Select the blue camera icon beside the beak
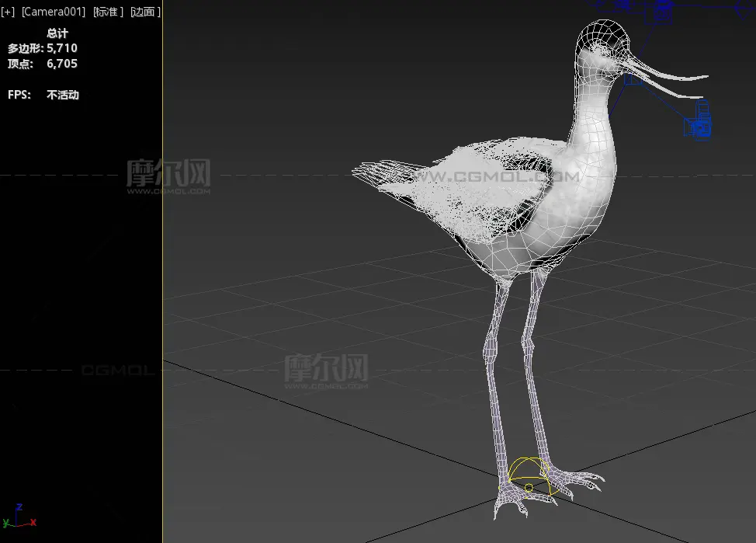The image size is (756, 543). point(700,125)
